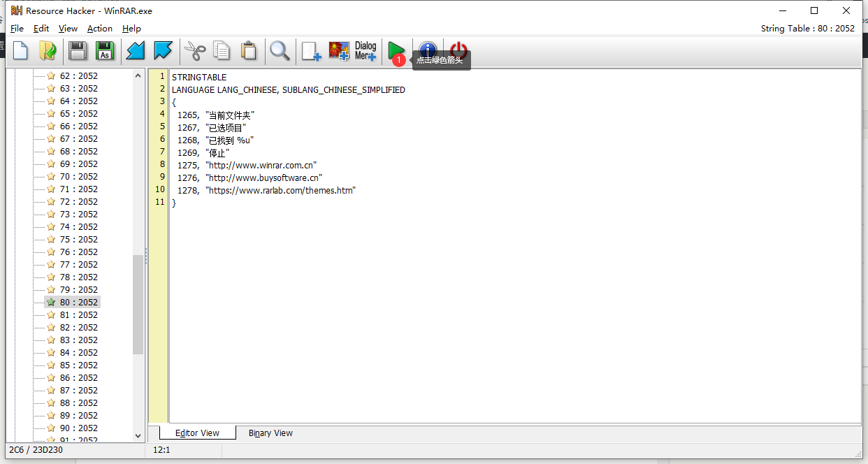Open the Action menu
The width and height of the screenshot is (868, 464).
click(x=100, y=29)
